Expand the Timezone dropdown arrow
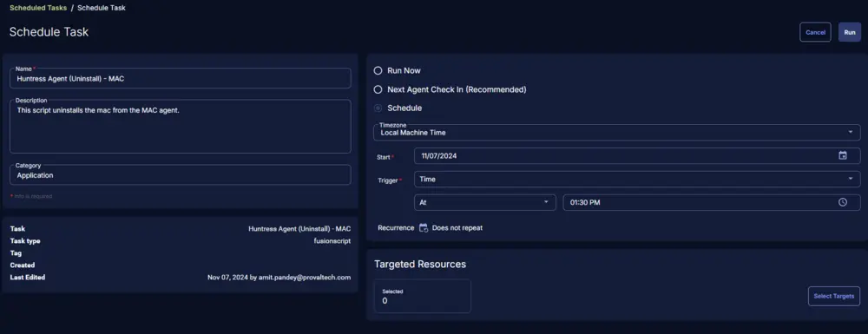Viewport: 868px width, 334px height. [x=851, y=133]
